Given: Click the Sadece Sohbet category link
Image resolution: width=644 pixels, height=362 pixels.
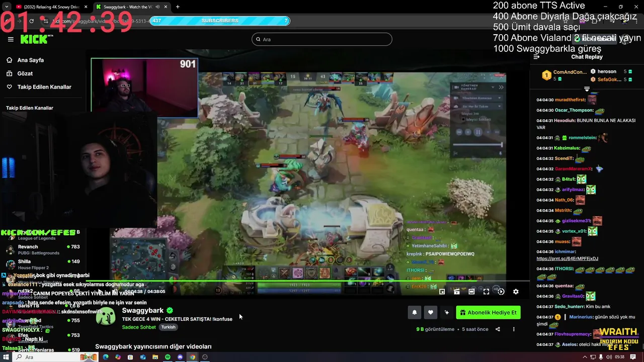Looking at the screenshot, I should (x=139, y=327).
